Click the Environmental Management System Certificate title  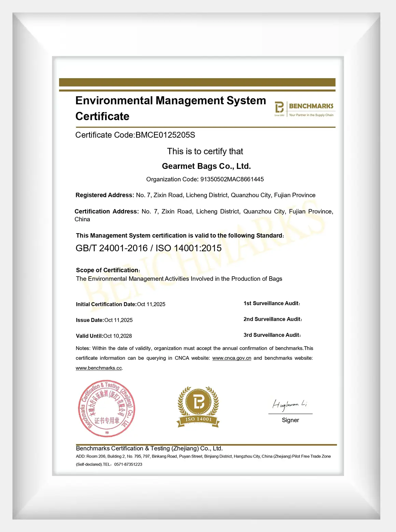pyautogui.click(x=171, y=108)
